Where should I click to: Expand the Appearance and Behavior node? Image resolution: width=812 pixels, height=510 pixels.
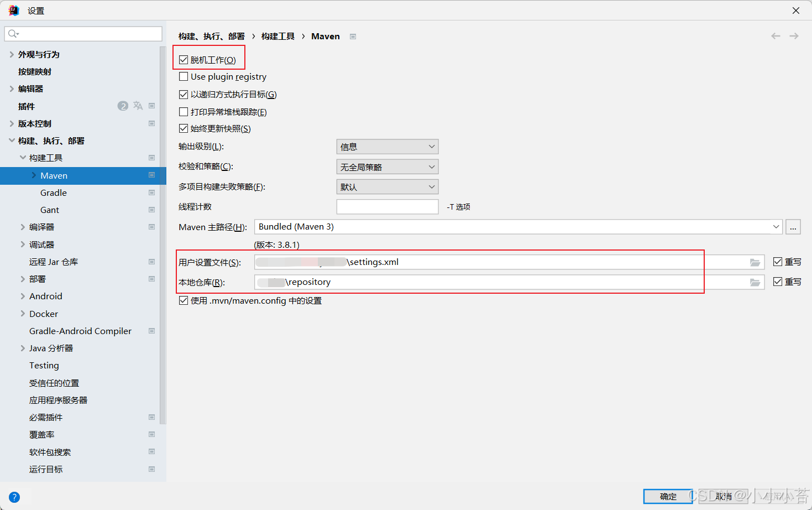click(12, 54)
